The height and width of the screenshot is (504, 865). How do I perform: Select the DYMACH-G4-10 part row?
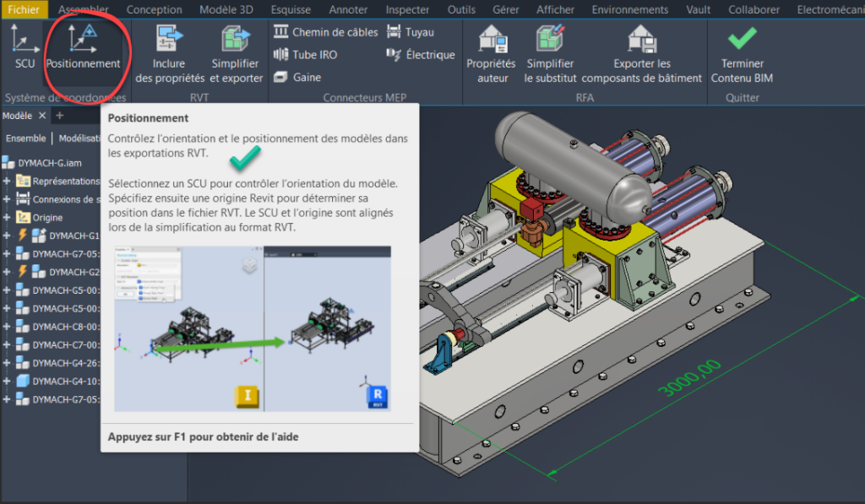[x=58, y=381]
